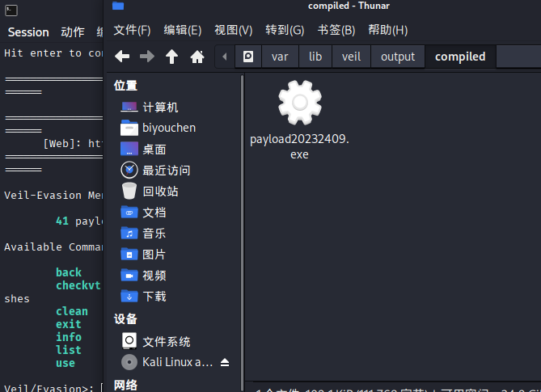Open the 音乐 music folder

(154, 234)
